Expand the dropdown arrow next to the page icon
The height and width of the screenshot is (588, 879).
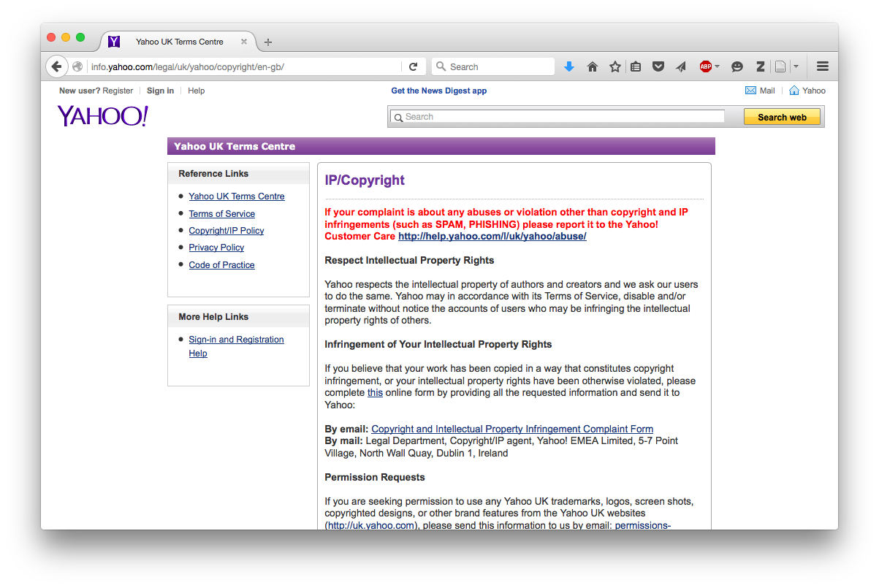tap(796, 66)
